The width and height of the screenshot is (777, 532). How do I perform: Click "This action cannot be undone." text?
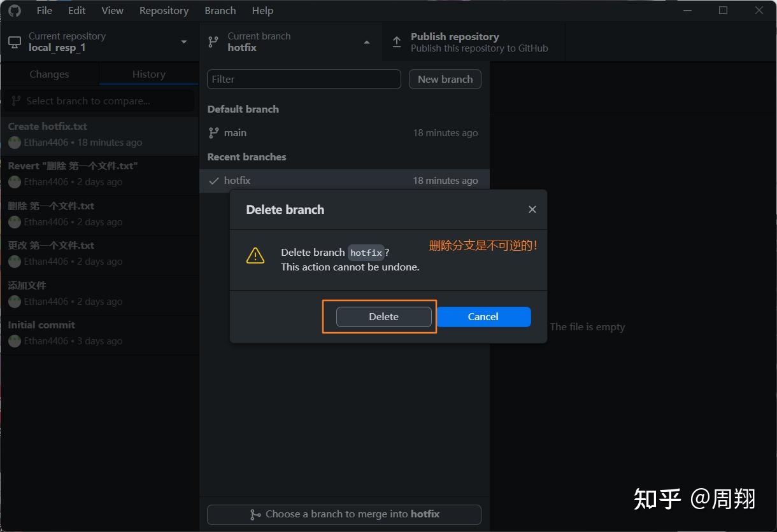point(350,267)
